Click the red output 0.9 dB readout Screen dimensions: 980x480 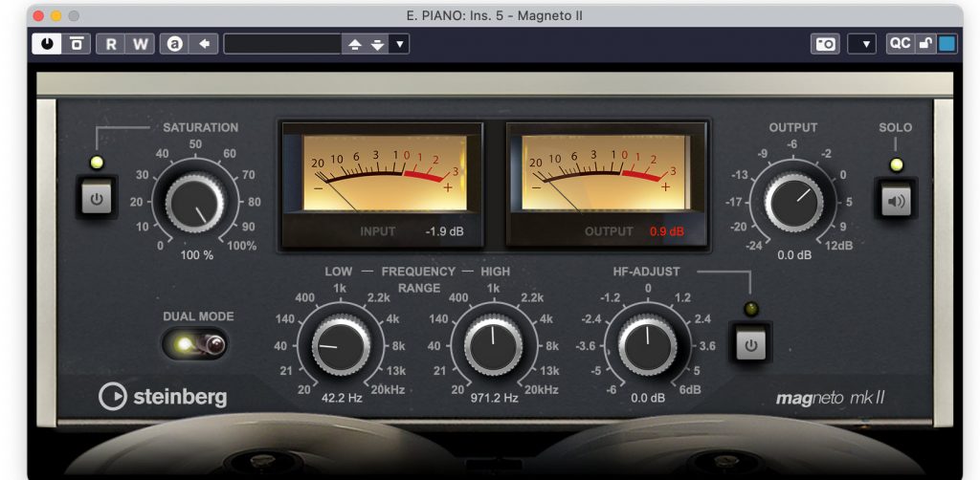(667, 231)
